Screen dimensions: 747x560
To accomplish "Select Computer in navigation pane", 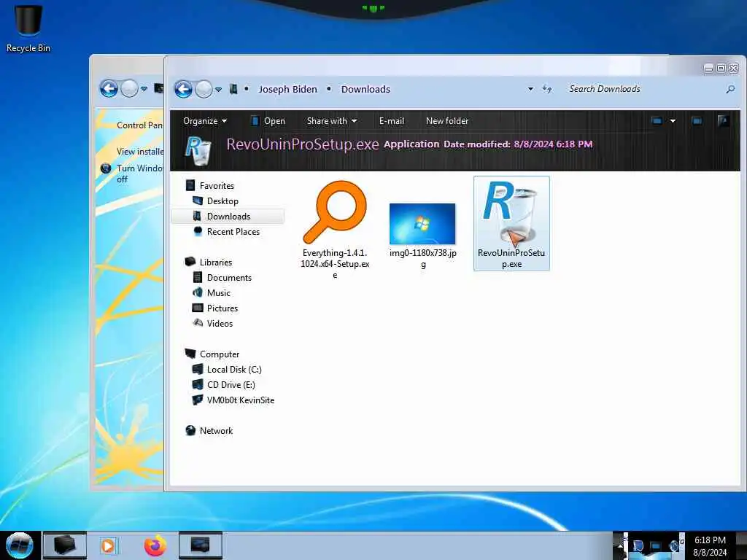I will [219, 354].
